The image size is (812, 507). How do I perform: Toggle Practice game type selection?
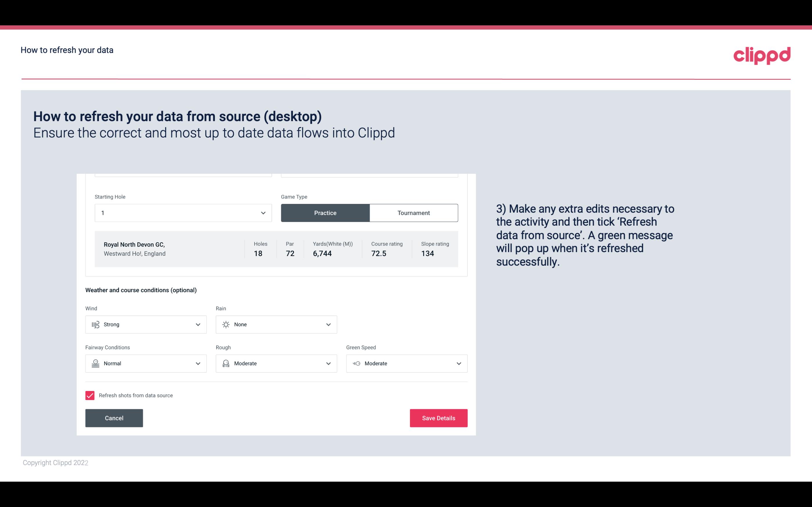point(325,213)
